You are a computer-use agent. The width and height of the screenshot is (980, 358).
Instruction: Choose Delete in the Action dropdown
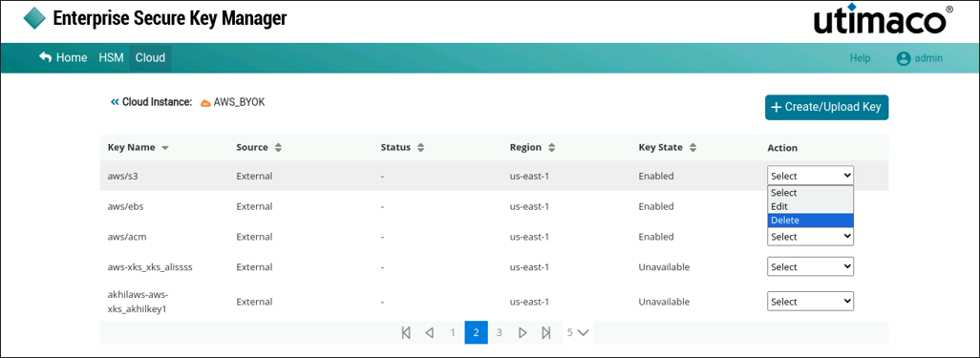[x=810, y=220]
